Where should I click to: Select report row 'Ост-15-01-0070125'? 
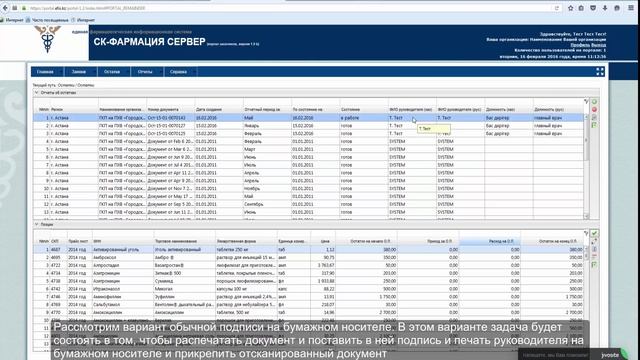(x=309, y=133)
